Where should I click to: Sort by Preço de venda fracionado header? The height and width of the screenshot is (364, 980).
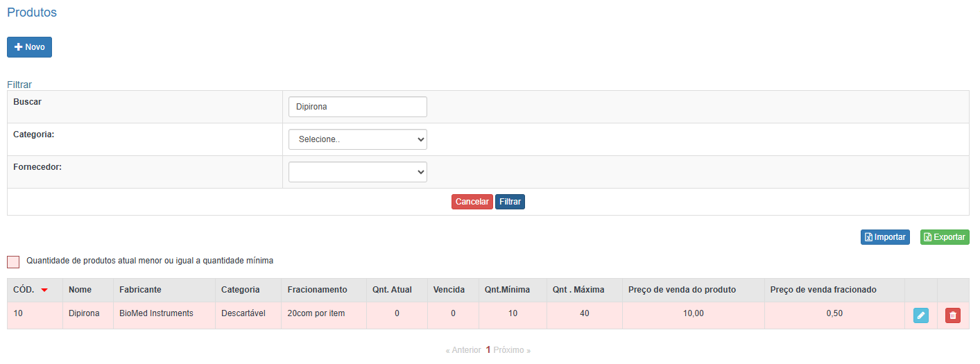[x=823, y=290]
